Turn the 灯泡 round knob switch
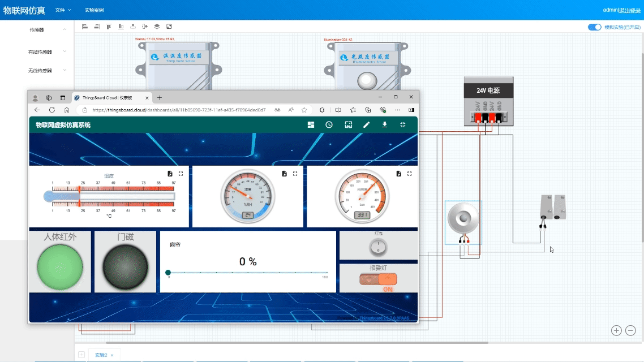644x362 pixels. (378, 247)
